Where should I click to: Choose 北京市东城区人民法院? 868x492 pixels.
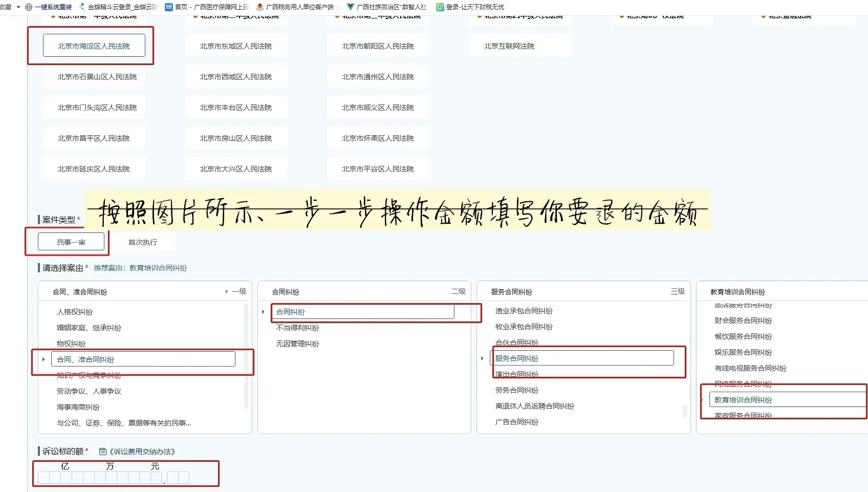coord(236,46)
